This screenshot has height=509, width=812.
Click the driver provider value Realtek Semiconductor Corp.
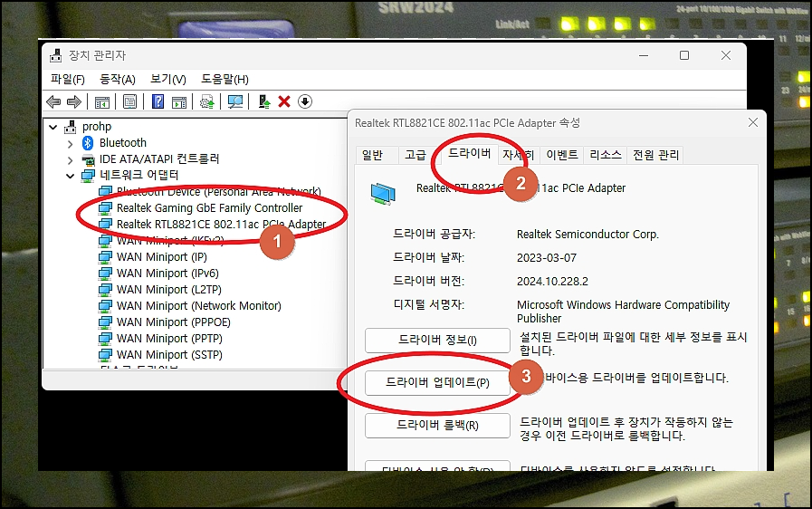(588, 235)
